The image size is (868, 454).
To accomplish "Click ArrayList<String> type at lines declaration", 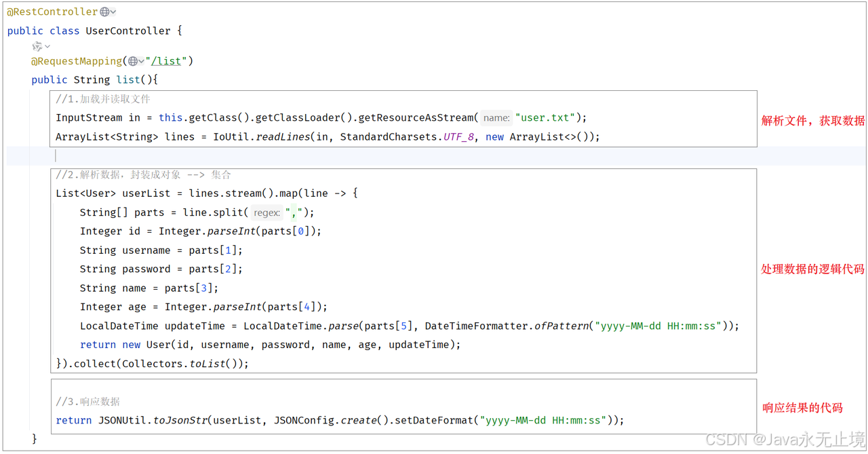I will tap(107, 136).
